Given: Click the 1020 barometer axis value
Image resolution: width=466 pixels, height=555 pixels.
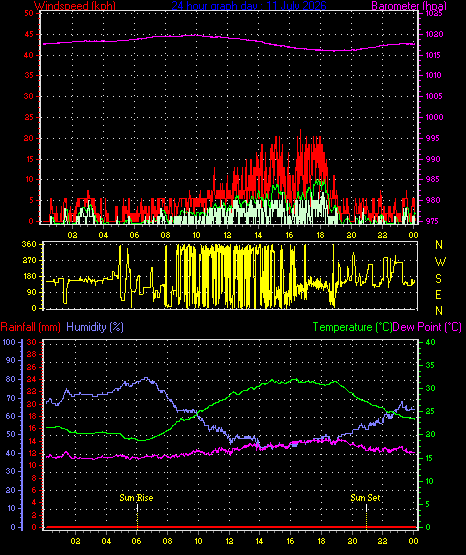Looking at the screenshot, I should [x=434, y=34].
